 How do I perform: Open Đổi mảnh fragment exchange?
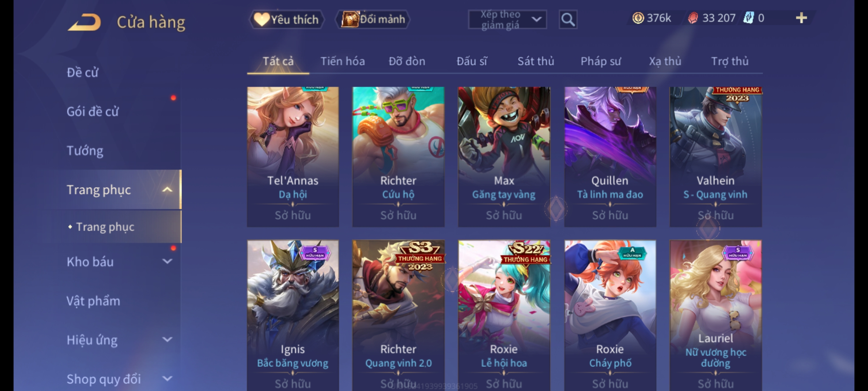click(373, 20)
